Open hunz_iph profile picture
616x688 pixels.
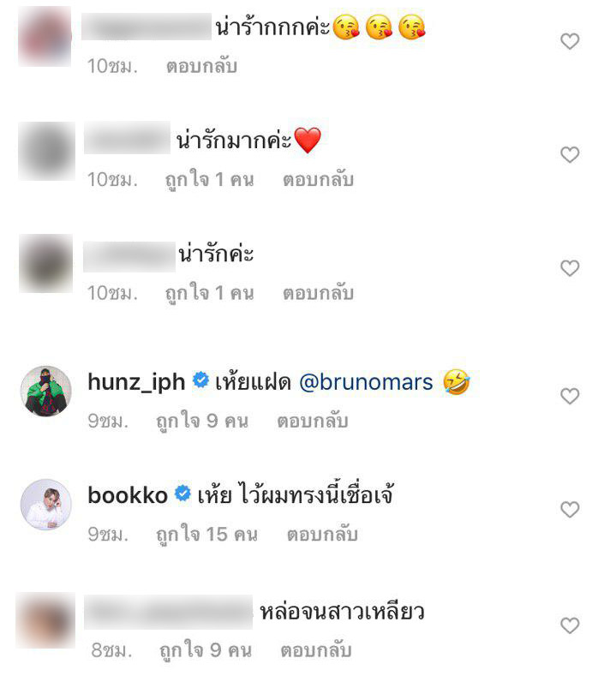(46, 391)
